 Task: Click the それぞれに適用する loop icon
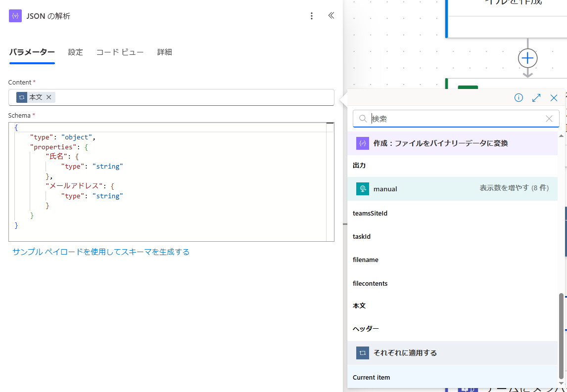362,352
